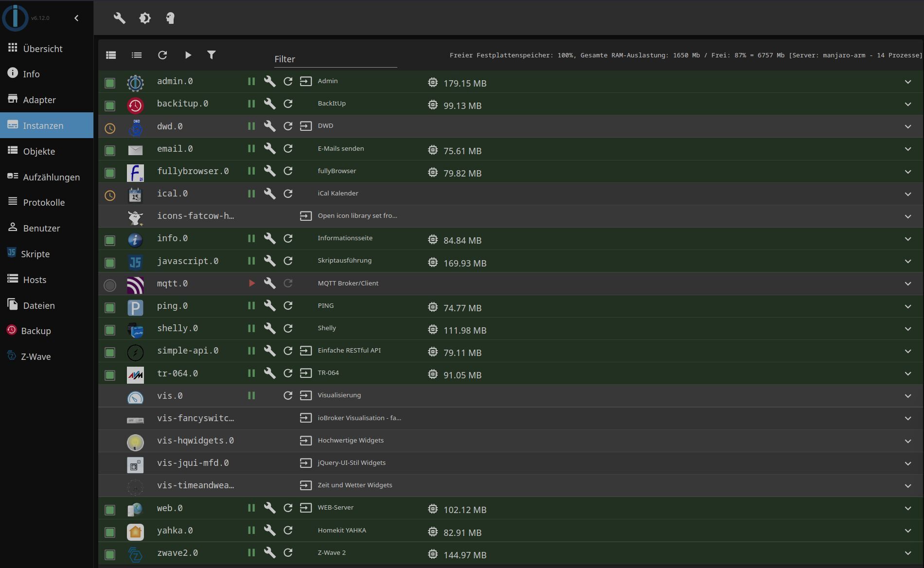Viewport: 924px width, 568px height.
Task: Collapse the sidebar with the arrow
Action: pyautogui.click(x=76, y=18)
